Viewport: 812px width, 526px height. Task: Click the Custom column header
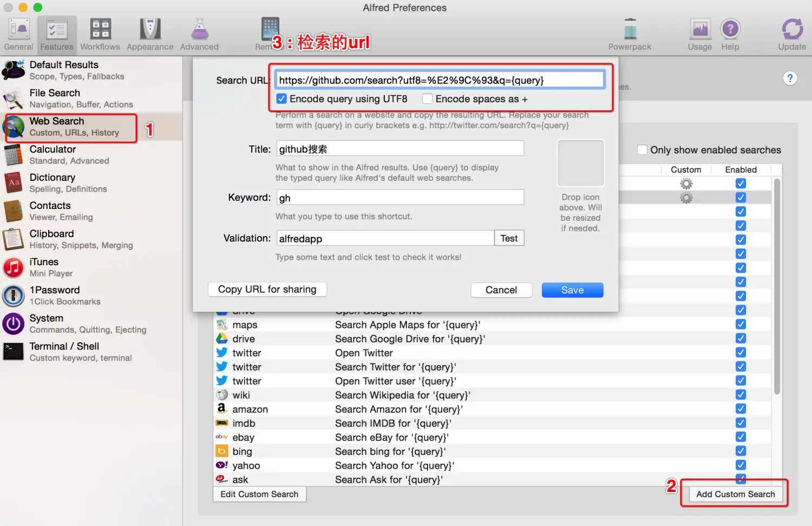686,170
